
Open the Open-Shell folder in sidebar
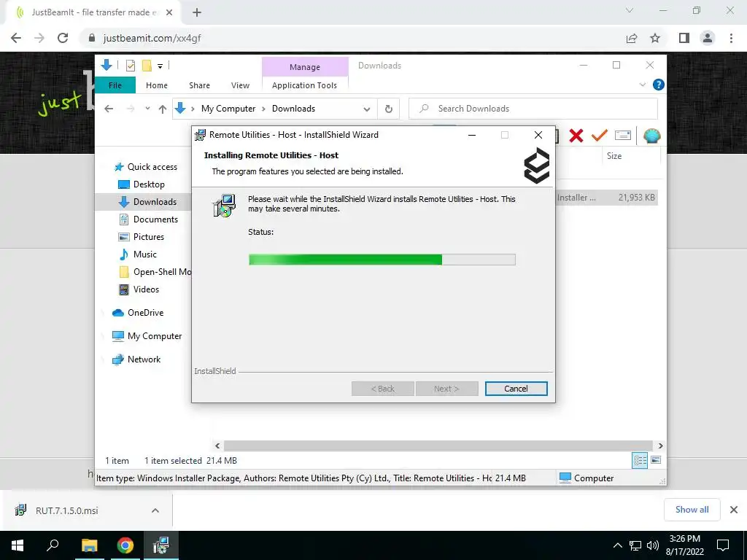pyautogui.click(x=155, y=272)
